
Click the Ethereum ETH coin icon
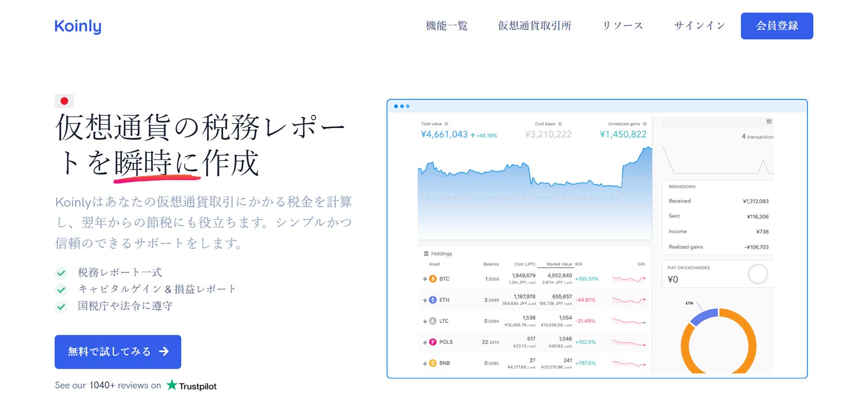[433, 300]
